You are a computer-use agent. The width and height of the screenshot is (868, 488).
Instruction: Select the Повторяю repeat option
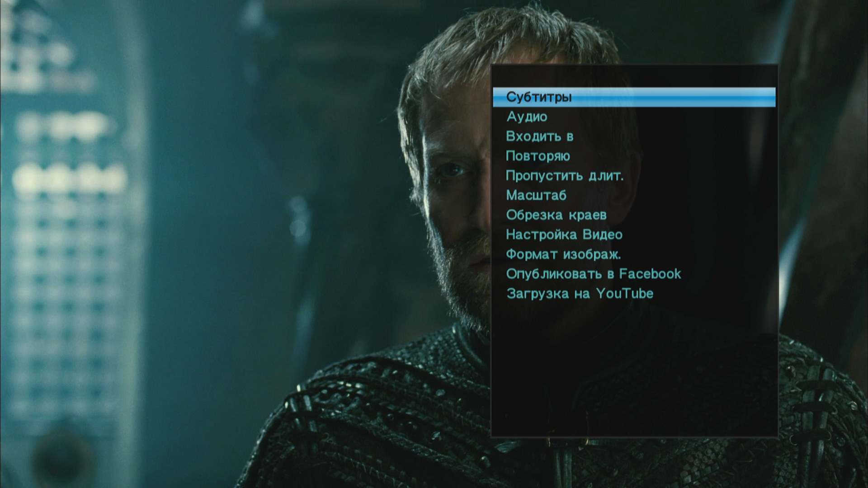point(538,156)
